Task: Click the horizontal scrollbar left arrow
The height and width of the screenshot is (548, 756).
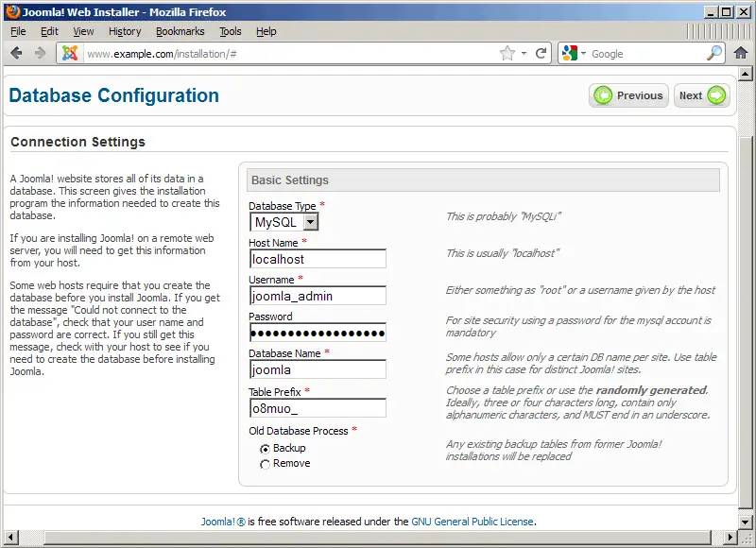Action: (10, 537)
